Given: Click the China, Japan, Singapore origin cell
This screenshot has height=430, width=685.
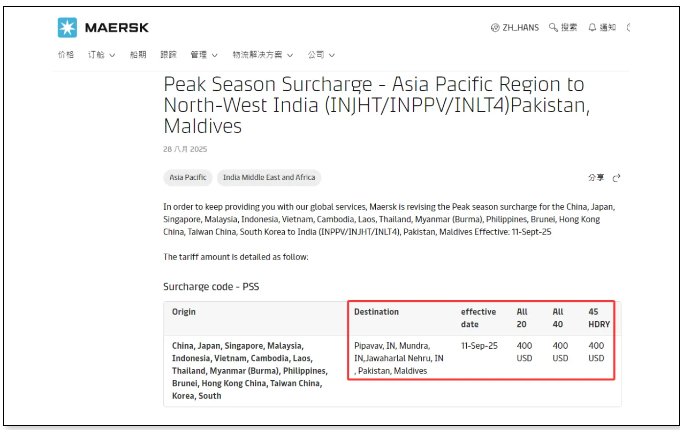Looking at the screenshot, I should tap(250, 371).
